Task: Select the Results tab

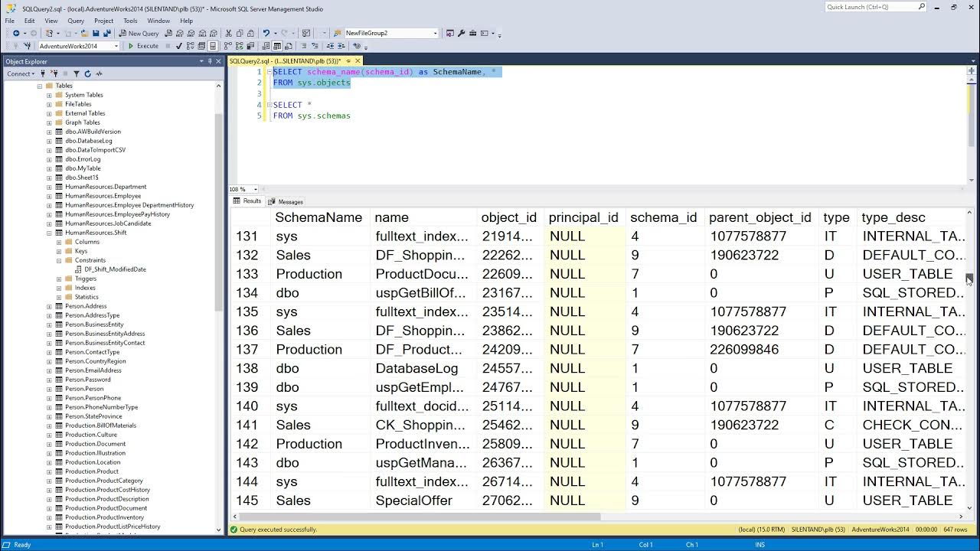Action: 247,201
